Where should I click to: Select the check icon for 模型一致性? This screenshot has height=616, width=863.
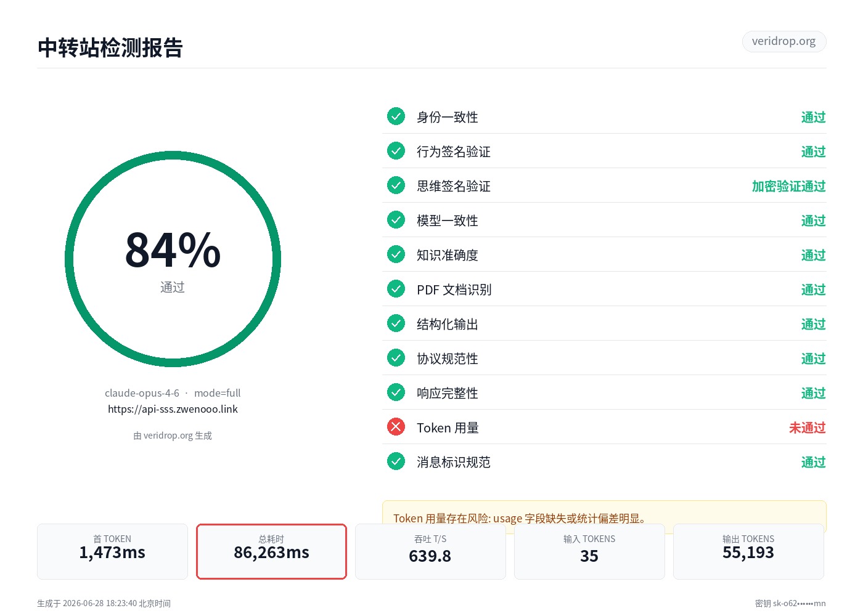click(x=396, y=220)
